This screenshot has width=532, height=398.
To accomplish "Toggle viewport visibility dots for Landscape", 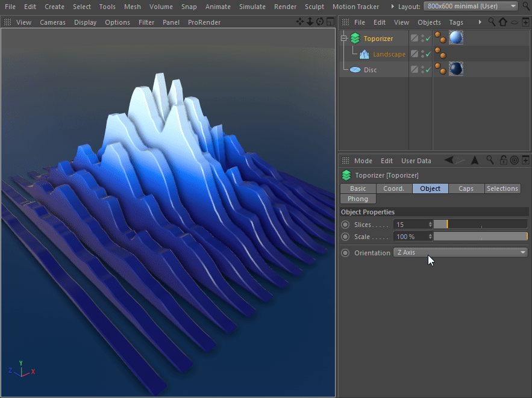I will [422, 54].
